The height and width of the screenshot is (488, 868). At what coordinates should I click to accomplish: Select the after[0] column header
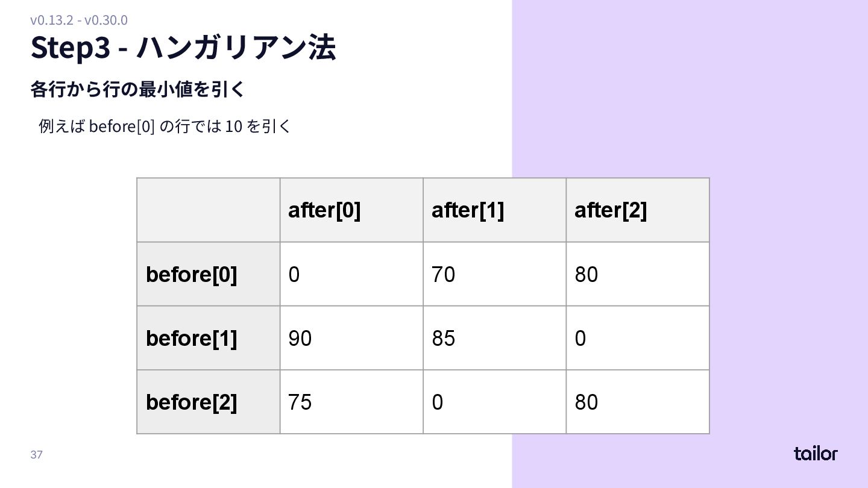[324, 210]
